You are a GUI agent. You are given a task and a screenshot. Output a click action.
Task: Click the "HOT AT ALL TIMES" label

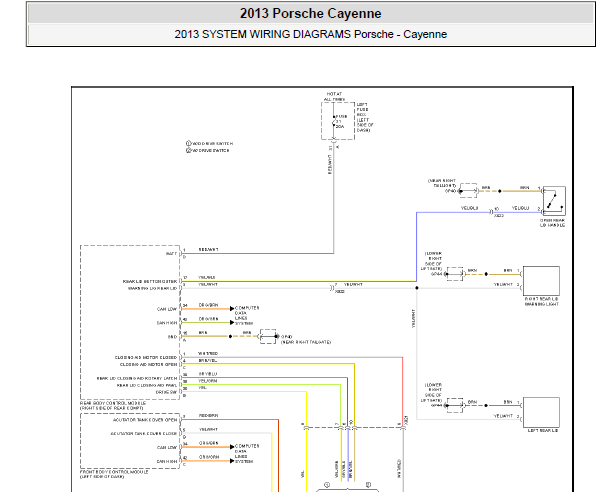point(334,96)
